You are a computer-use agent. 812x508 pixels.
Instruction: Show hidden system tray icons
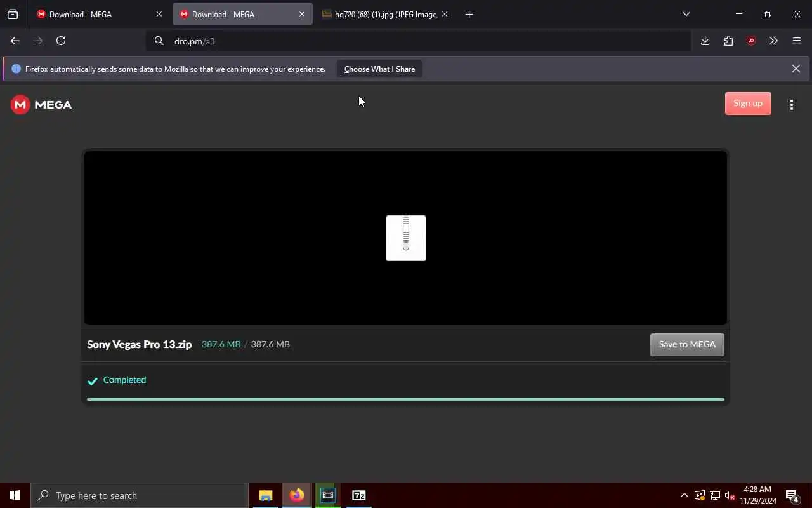[x=684, y=495]
